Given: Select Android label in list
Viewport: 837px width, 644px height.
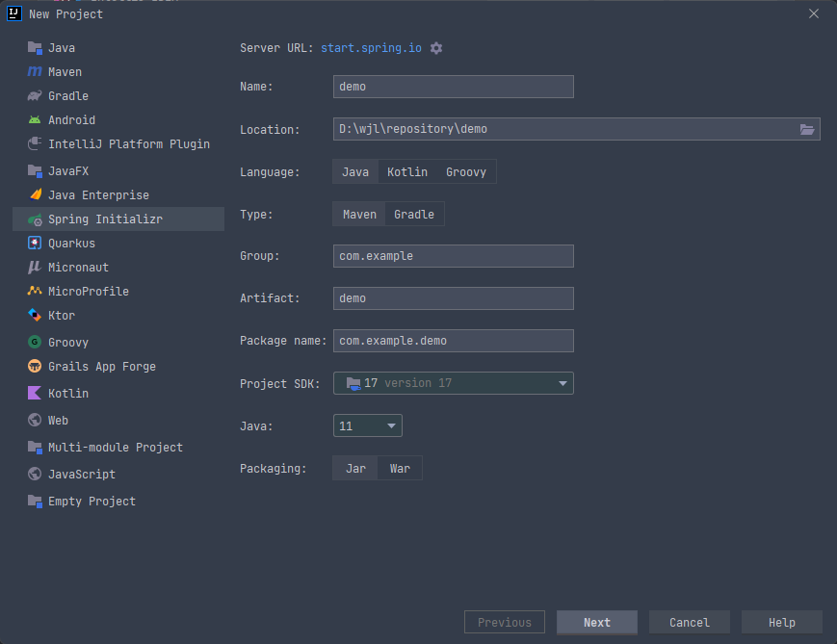Looking at the screenshot, I should click(x=71, y=120).
